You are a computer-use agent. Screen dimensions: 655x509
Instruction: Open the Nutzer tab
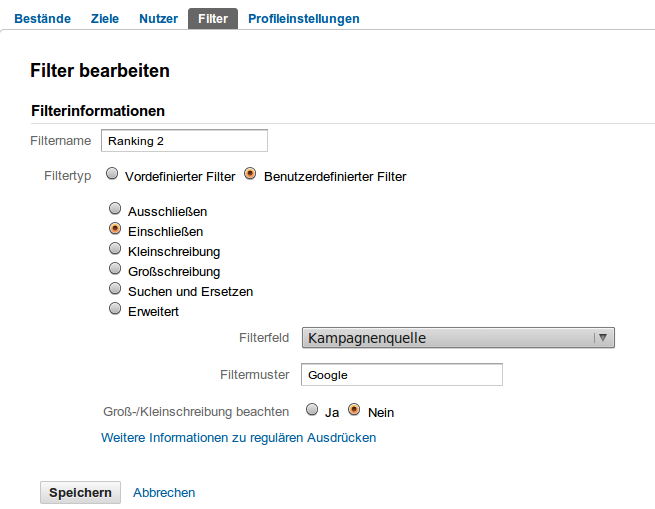[x=158, y=19]
